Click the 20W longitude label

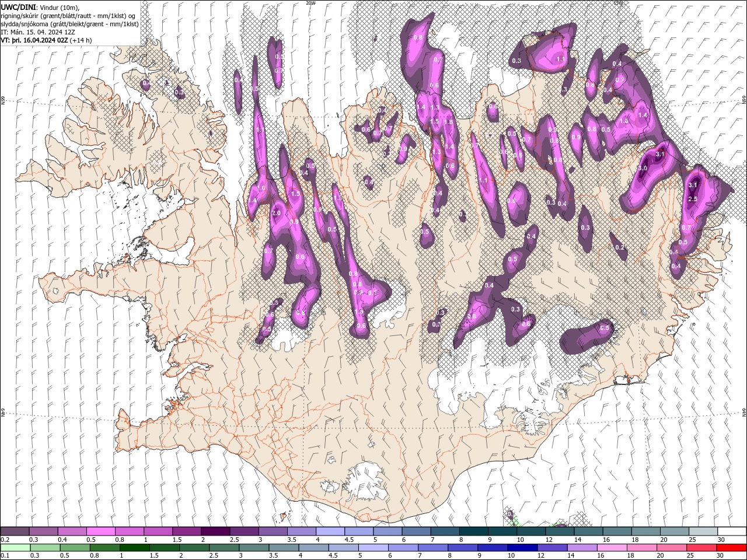tap(310, 3)
